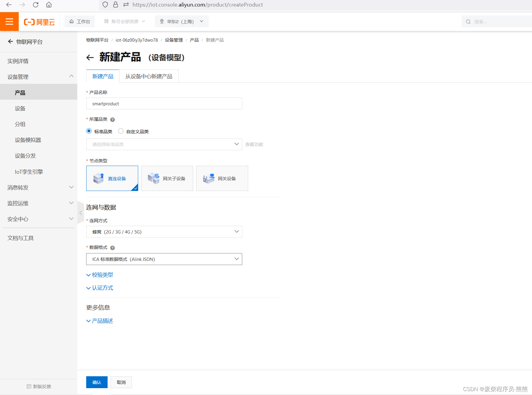The height and width of the screenshot is (395, 532).
Task: Click the 产品名称 input field
Action: point(164,104)
